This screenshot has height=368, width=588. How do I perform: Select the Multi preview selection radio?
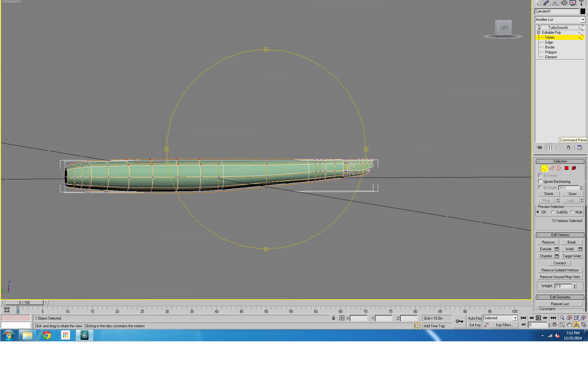pos(572,212)
